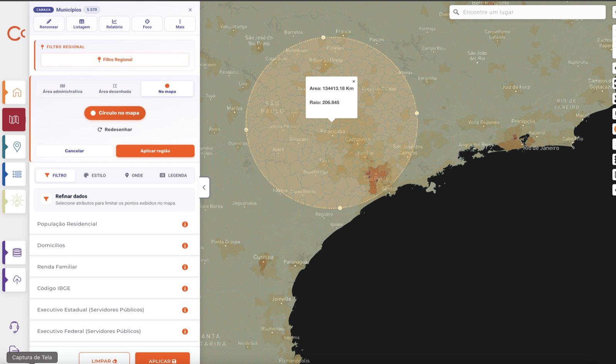The height and width of the screenshot is (364, 616).
Task: Click the Renomear pencil tool
Action: tap(49, 24)
